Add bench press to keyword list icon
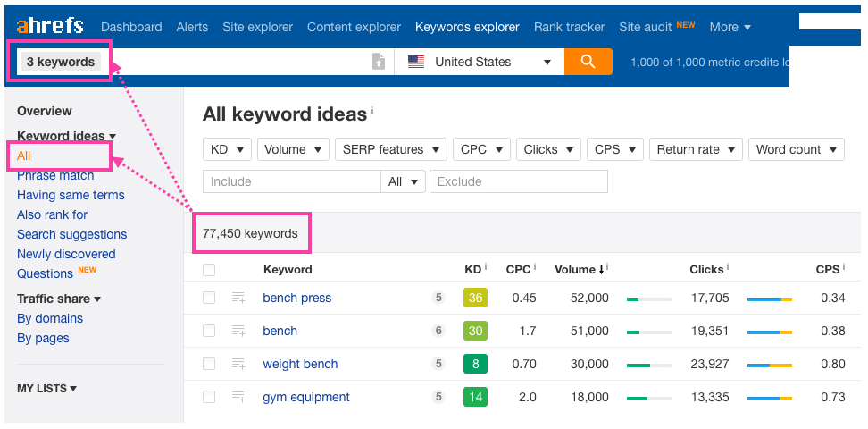Image resolution: width=868 pixels, height=429 pixels. (238, 298)
